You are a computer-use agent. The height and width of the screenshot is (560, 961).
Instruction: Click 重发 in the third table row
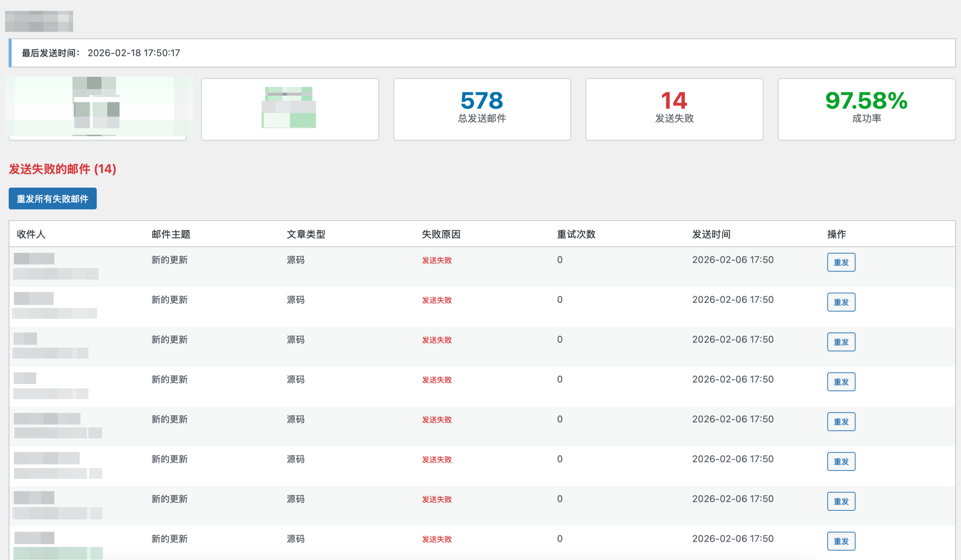point(841,342)
